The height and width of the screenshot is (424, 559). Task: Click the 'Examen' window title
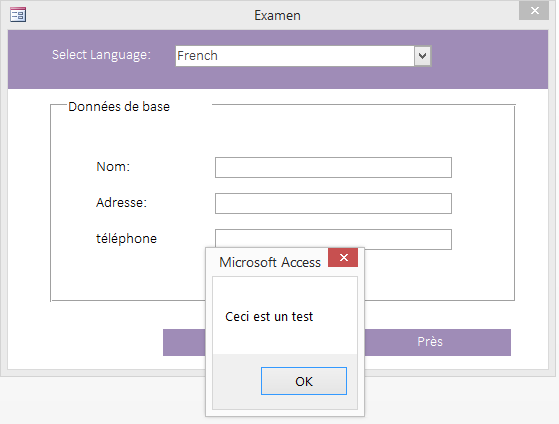(277, 15)
